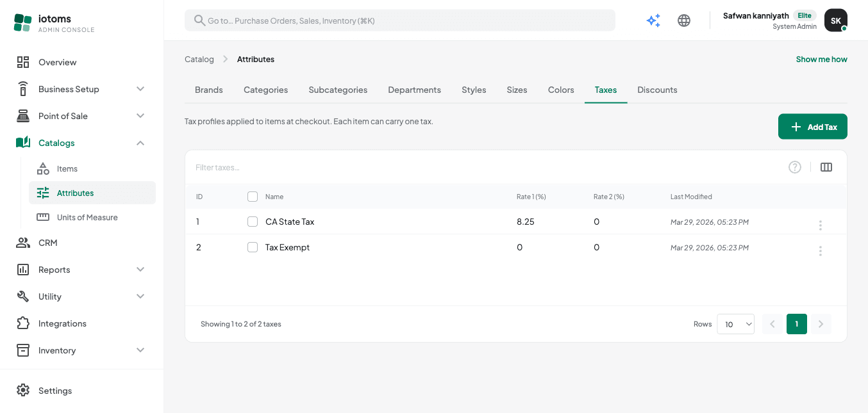Select Attributes in the sidebar

[x=92, y=193]
